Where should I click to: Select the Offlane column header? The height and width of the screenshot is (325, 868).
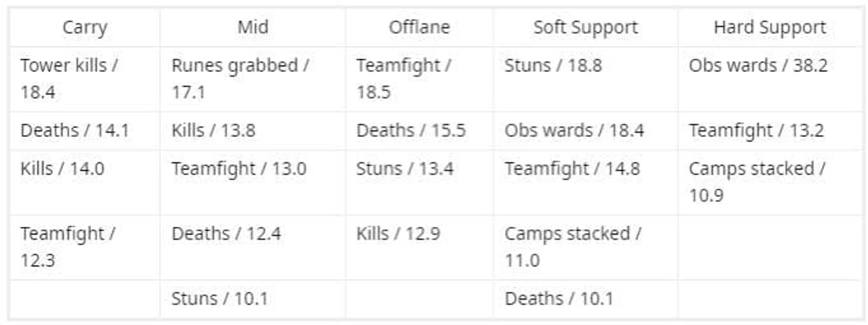point(419,27)
